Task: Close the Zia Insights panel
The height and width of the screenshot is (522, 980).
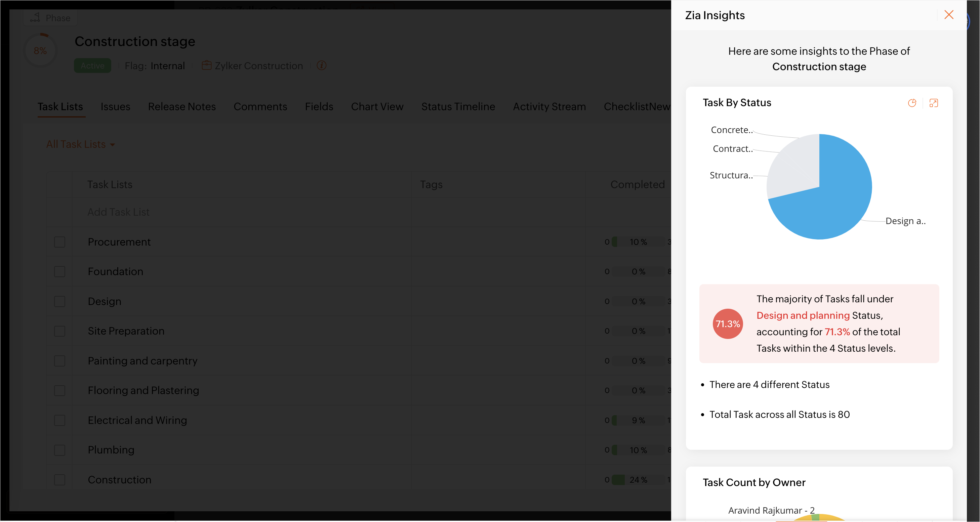Action: (948, 15)
